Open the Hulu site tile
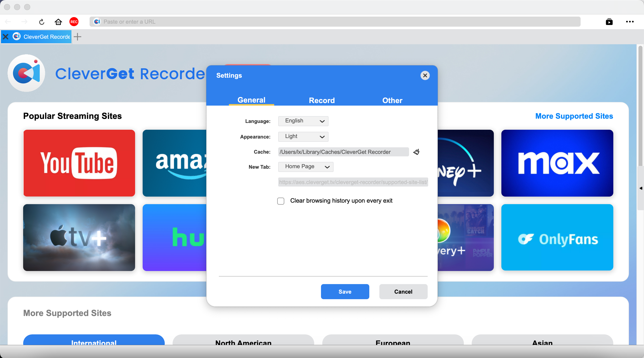644x358 pixels. click(x=175, y=237)
